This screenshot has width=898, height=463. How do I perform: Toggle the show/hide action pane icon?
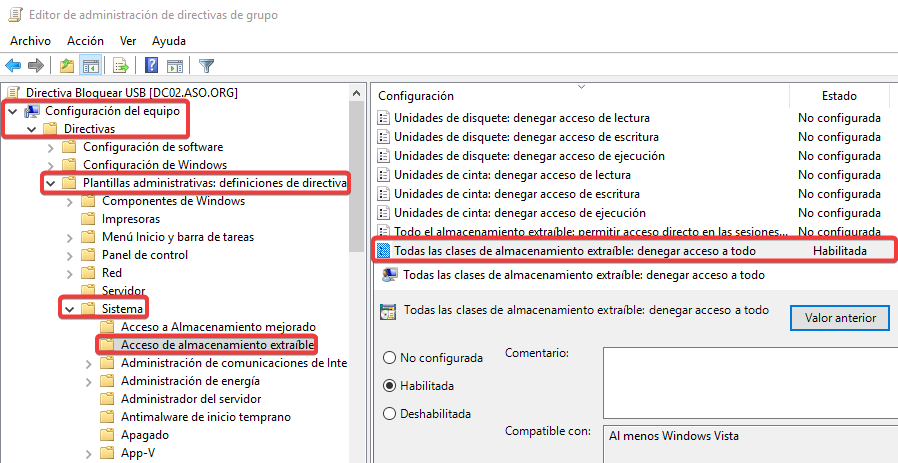tap(174, 66)
